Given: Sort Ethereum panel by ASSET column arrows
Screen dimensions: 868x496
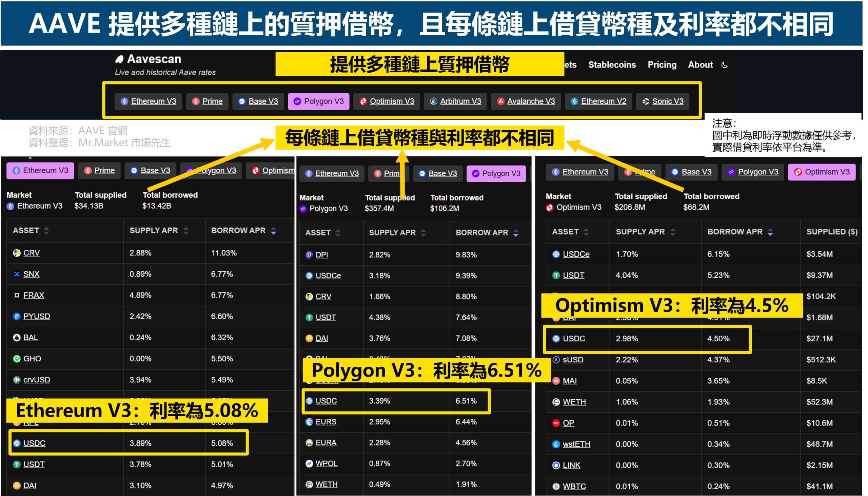Looking at the screenshot, I should click(46, 231).
